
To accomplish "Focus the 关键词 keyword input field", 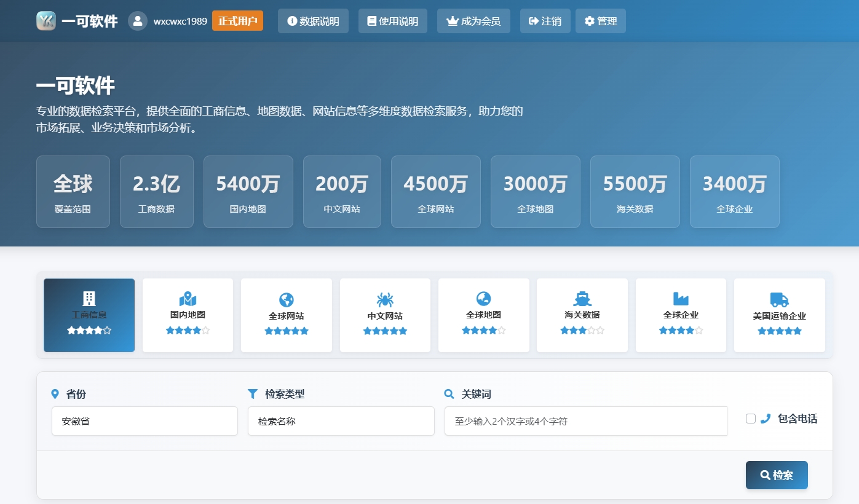I will (x=585, y=421).
